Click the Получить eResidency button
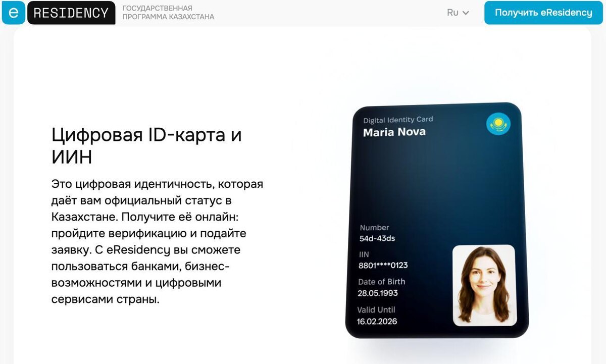This screenshot has width=606, height=364. click(543, 13)
